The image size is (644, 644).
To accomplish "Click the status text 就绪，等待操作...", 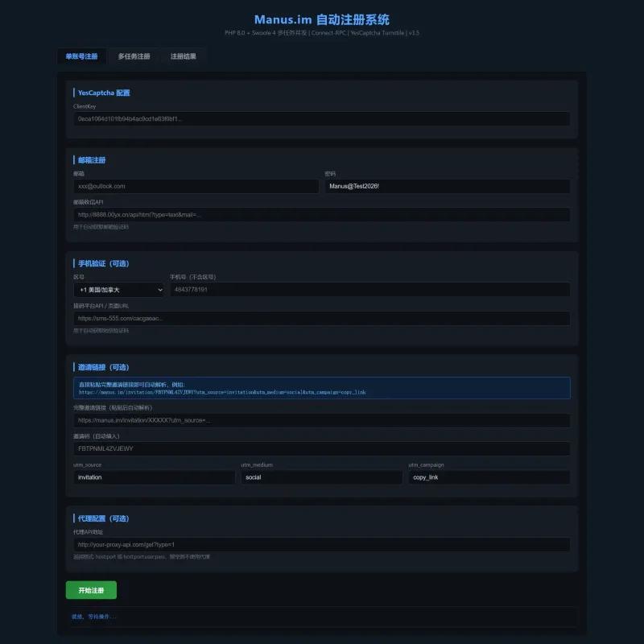I will (x=94, y=617).
